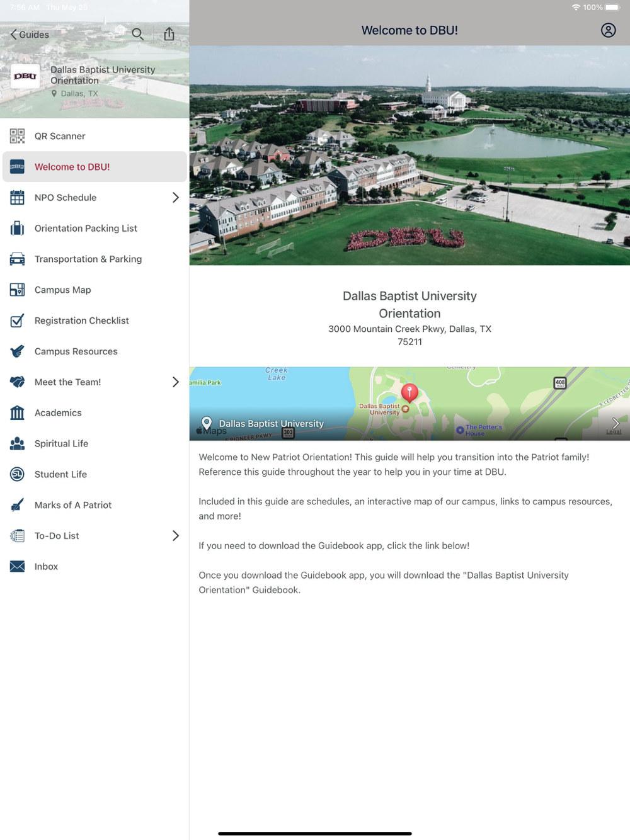The width and height of the screenshot is (630, 840).
Task: Tap the Dallas, TX location pin
Action: click(54, 93)
